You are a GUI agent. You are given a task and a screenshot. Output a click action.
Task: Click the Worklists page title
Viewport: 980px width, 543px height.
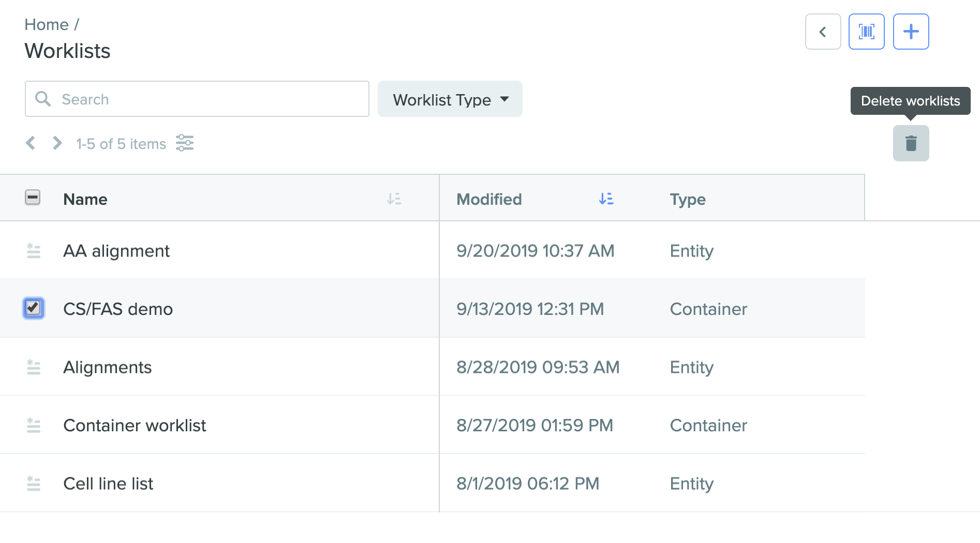coord(67,51)
